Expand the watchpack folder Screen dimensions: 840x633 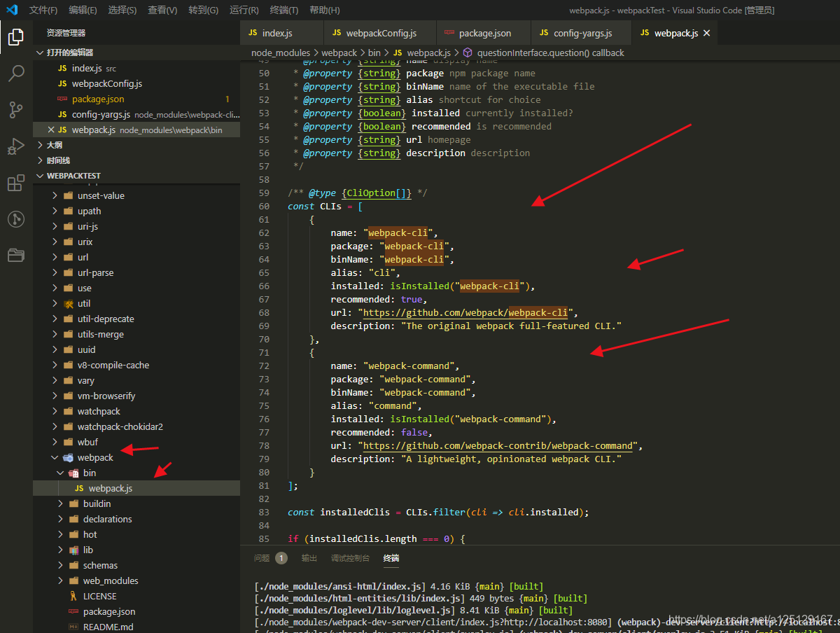point(136,412)
